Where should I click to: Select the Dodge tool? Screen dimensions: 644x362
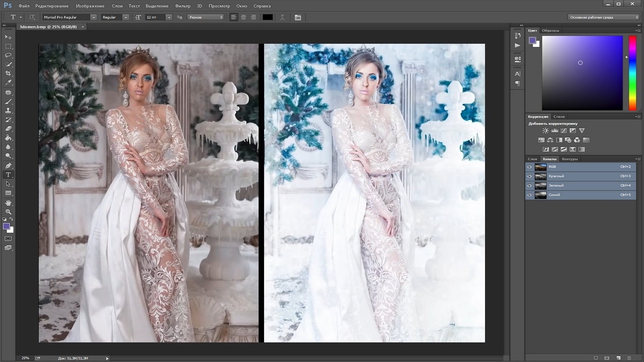pos(8,156)
